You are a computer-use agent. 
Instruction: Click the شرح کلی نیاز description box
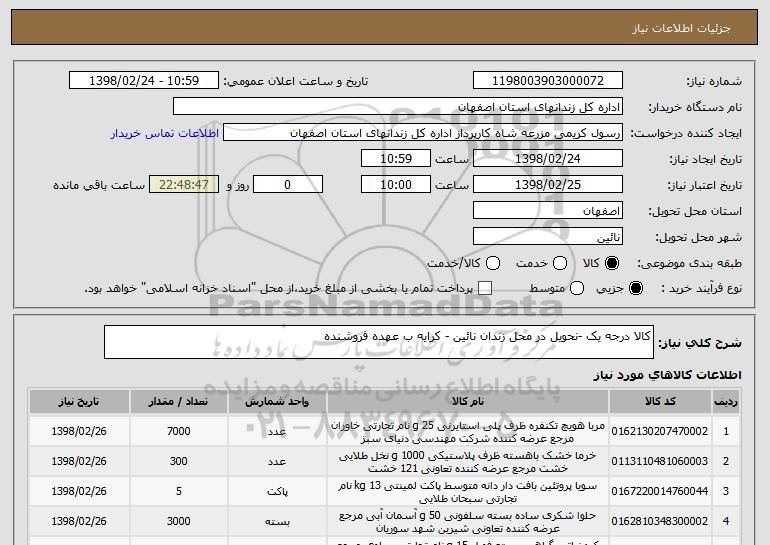coord(379,342)
